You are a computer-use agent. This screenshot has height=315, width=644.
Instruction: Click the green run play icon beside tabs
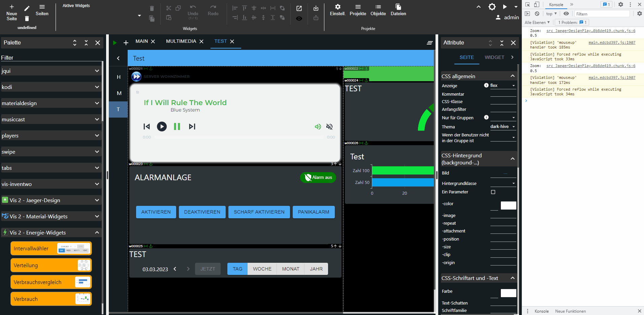[115, 43]
